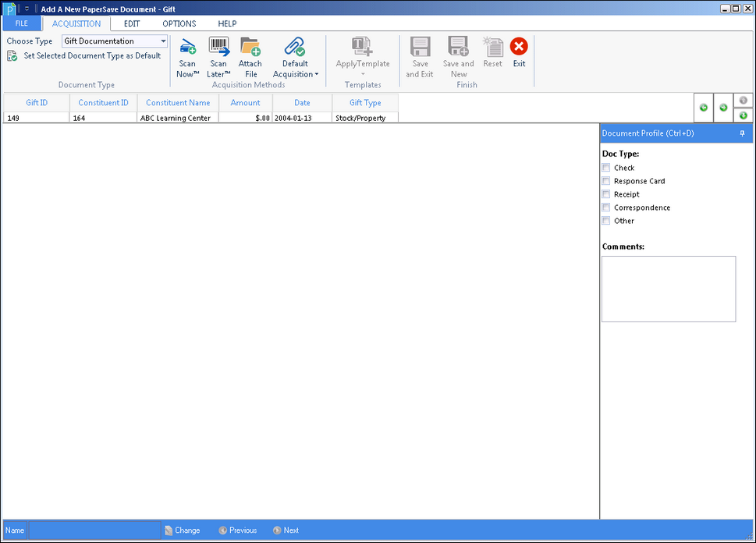
Task: Open the quick access toolbar dropdown
Action: tap(27, 9)
